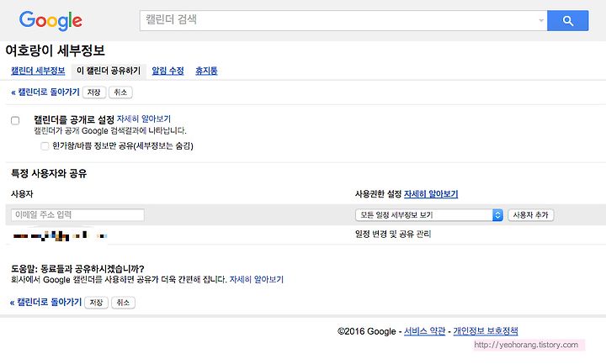
Task: Focus the 이메일 주소 입력 field
Action: 77,215
